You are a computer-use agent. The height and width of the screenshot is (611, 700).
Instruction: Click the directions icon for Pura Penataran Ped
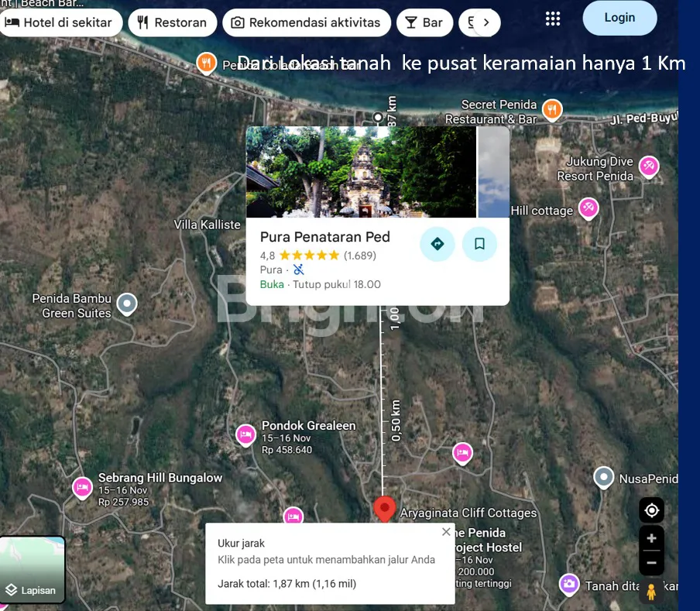437,244
